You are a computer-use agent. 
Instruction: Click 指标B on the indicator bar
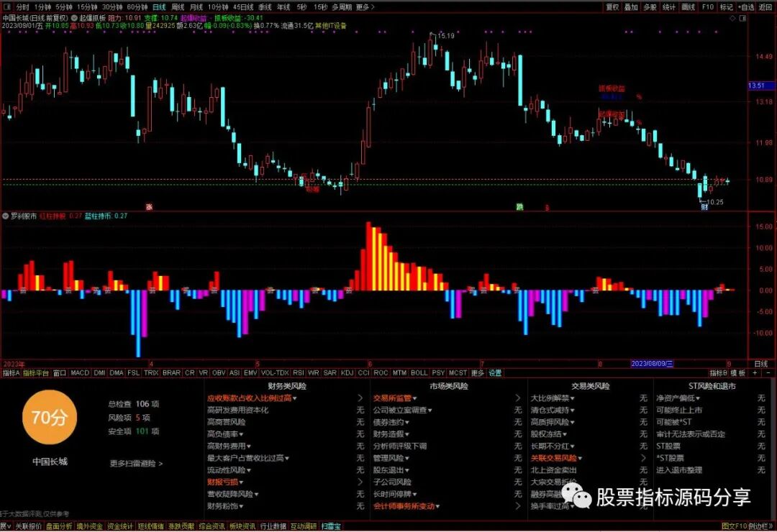pyautogui.click(x=718, y=372)
